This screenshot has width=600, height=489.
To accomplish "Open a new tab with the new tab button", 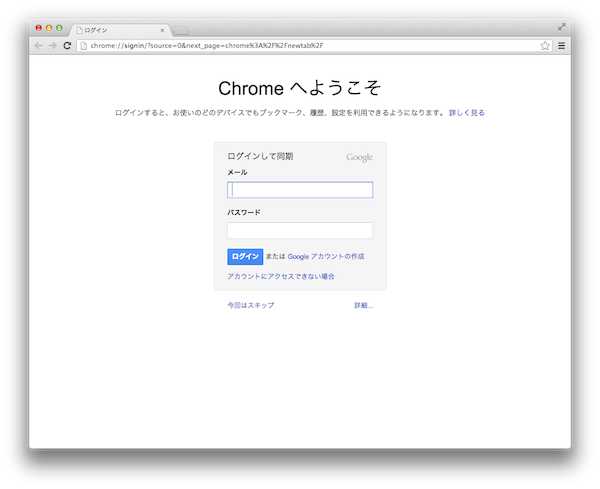I will click(x=181, y=31).
